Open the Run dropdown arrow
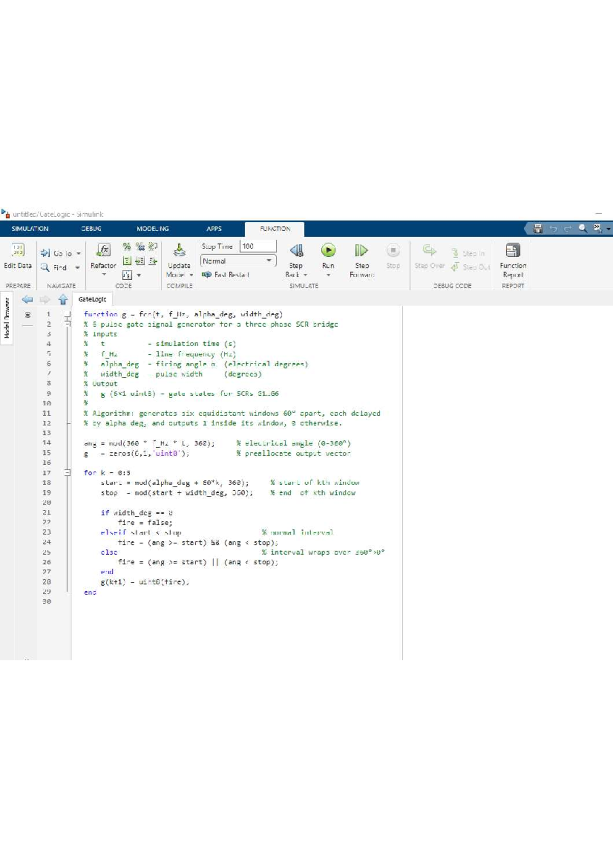 click(x=328, y=275)
